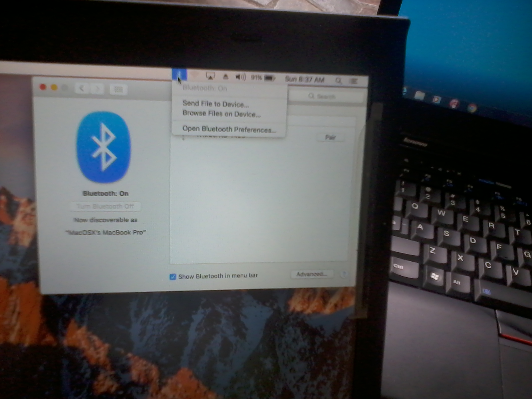
Task: Open the Advanced options button
Action: pyautogui.click(x=312, y=274)
